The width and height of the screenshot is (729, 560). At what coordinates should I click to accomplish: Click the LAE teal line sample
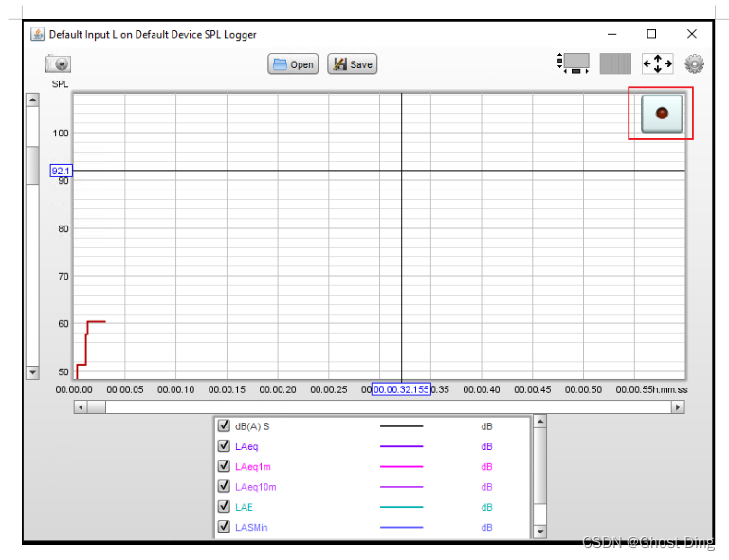(x=402, y=507)
